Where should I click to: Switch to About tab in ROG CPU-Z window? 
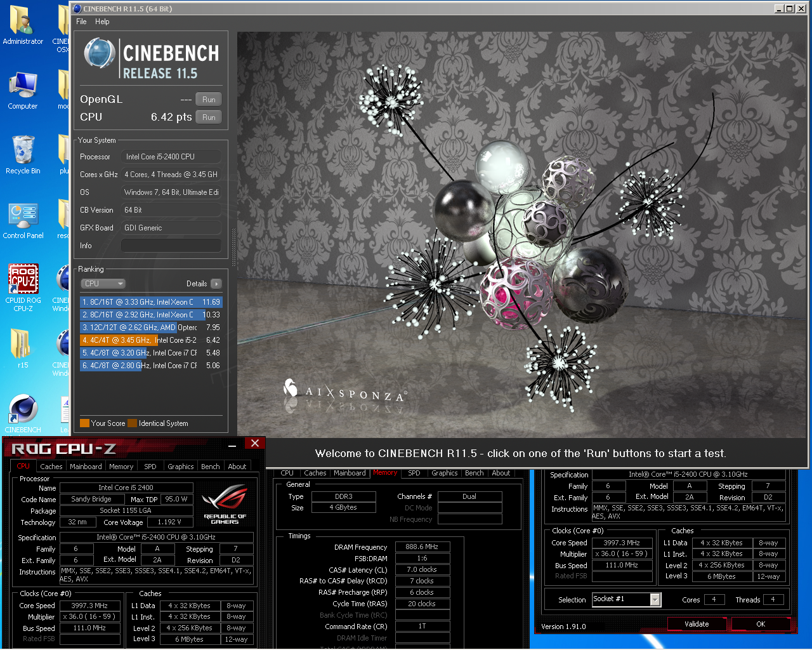point(237,467)
